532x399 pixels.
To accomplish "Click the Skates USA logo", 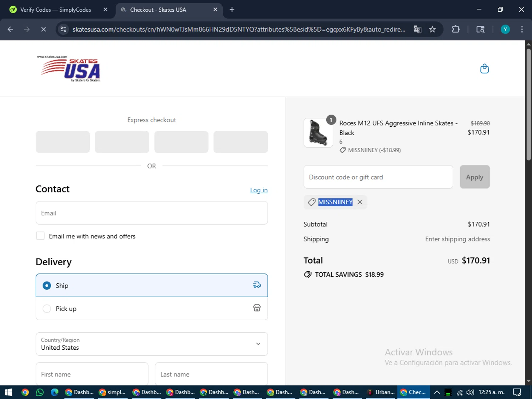I will 70,68.
